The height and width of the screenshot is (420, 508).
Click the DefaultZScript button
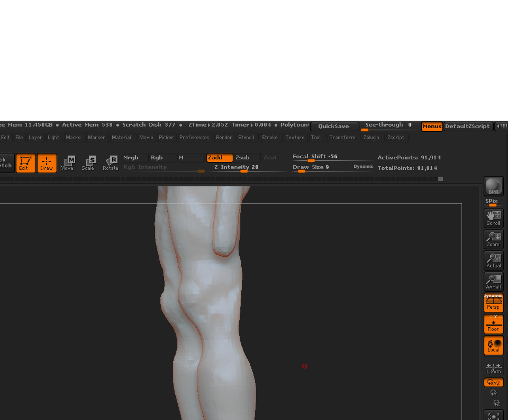(x=469, y=126)
